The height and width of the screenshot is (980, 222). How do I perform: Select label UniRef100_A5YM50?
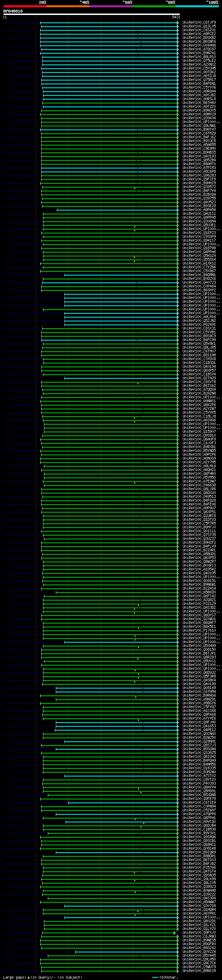199,477
